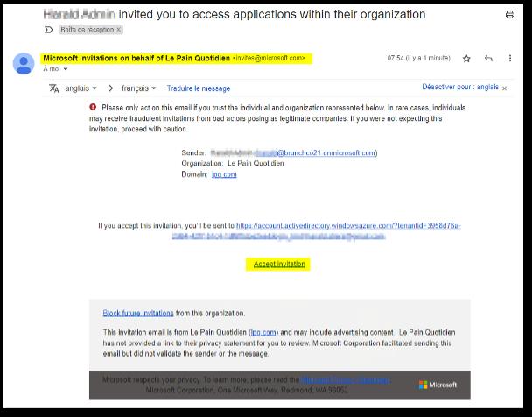Image resolution: width=532 pixels, height=417 pixels.
Task: Click the invites@microsoft.com address
Action: pos(269,58)
